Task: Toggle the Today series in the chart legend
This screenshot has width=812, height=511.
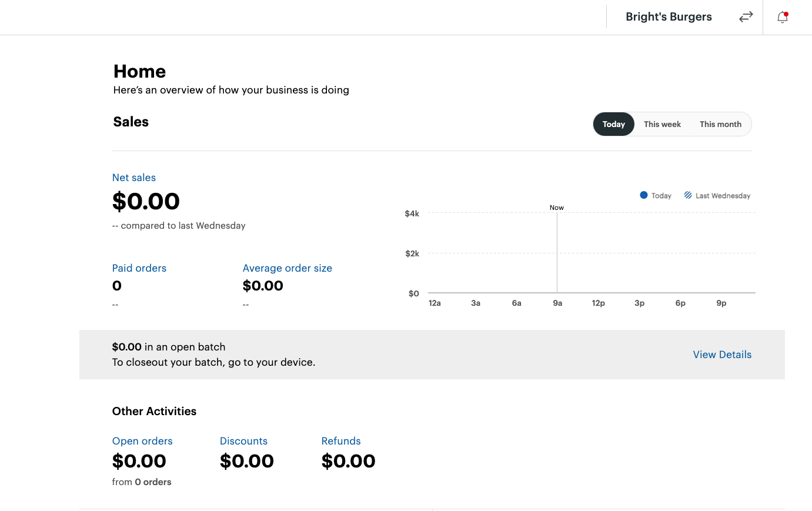Action: (656, 195)
